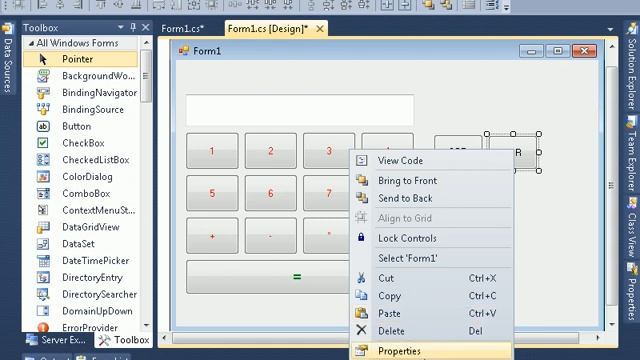Click designer horizontal scrollbar right arrow
This screenshot has width=640, height=360.
click(x=598, y=338)
